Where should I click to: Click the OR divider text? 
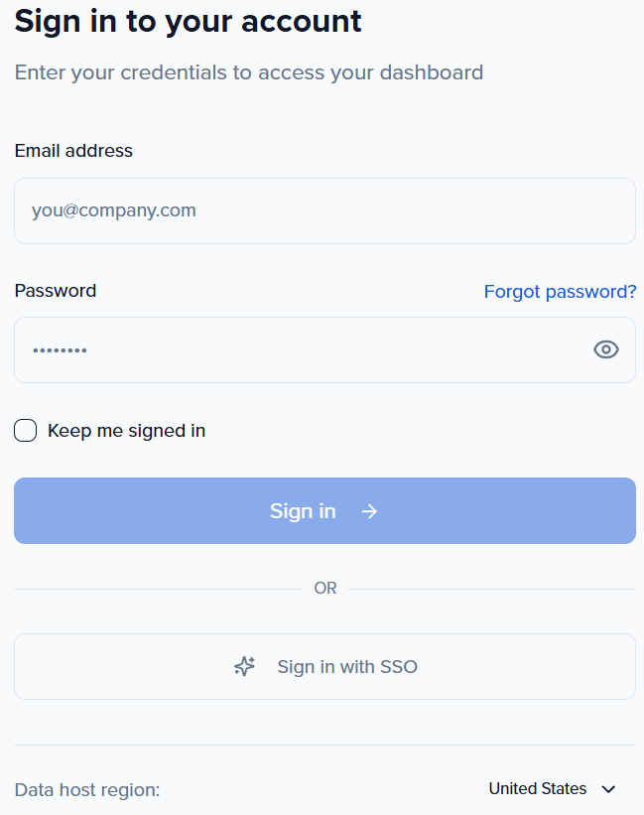click(x=325, y=589)
